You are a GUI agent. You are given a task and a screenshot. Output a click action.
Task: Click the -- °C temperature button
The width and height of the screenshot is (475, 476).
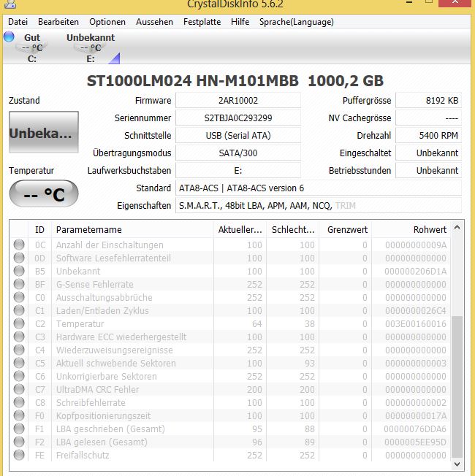44,193
